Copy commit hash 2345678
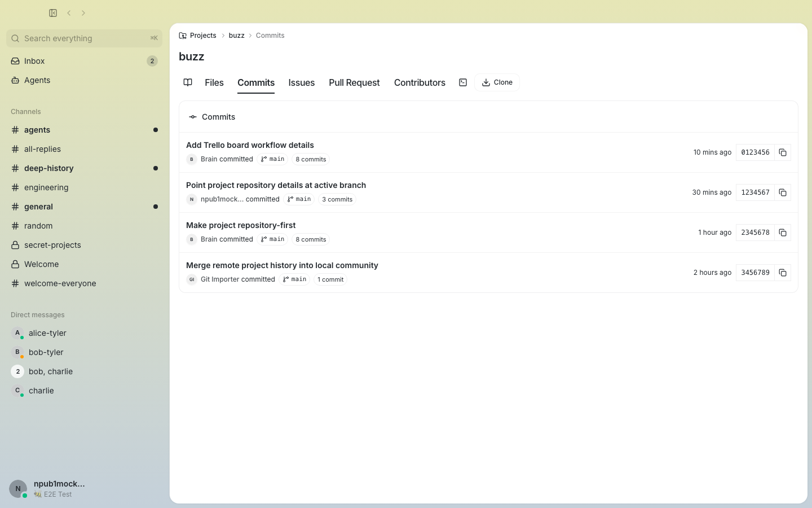812x508 pixels. [783, 233]
